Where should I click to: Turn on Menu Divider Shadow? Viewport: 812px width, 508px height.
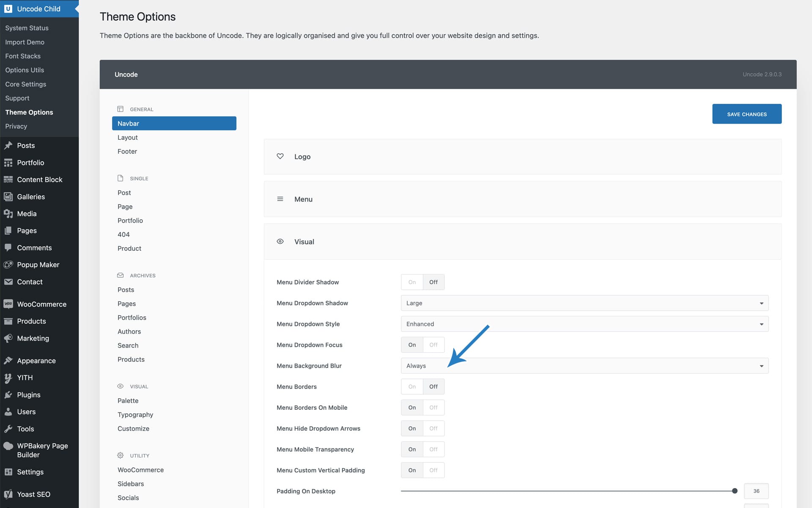[412, 282]
